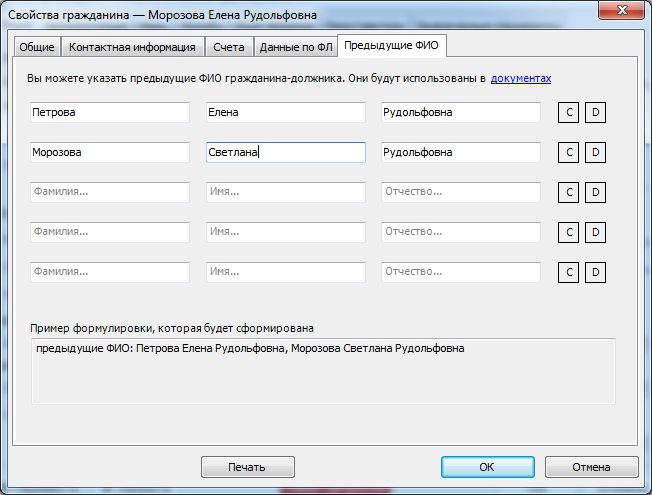Switch to the Общие tab
Screen dimensions: 652x495
(x=37, y=47)
